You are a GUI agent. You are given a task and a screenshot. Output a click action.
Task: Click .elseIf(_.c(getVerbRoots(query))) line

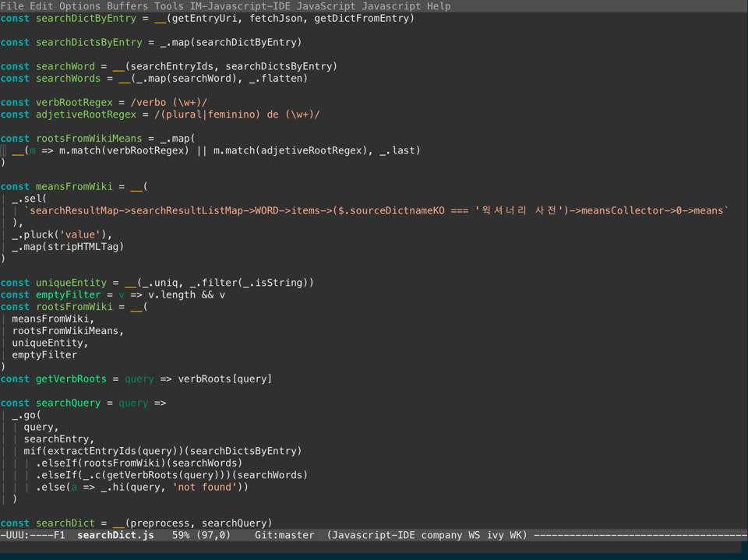pos(171,475)
